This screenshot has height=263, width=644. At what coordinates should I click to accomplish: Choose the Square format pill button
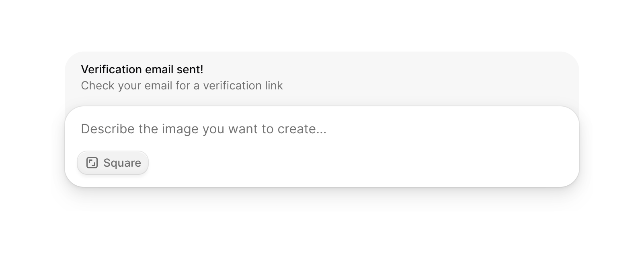click(x=113, y=163)
